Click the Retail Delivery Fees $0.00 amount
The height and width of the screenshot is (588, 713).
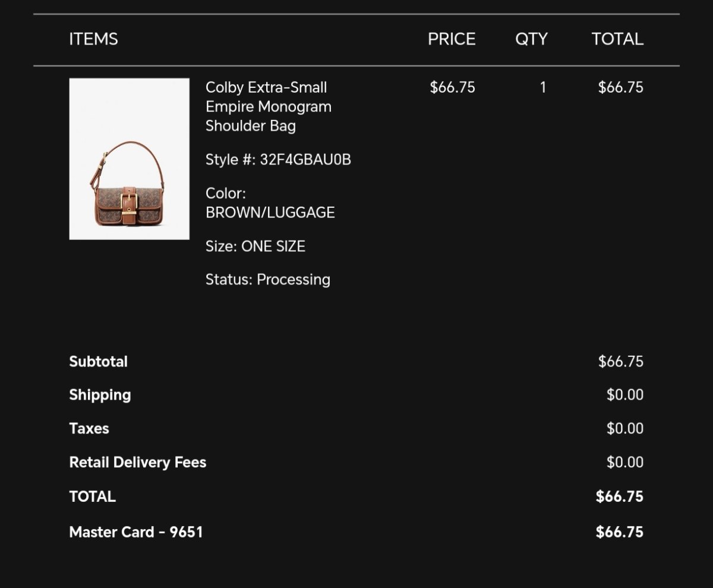tap(624, 462)
